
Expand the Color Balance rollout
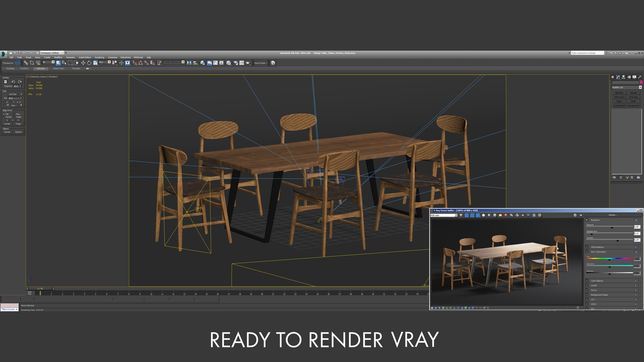coord(636,281)
